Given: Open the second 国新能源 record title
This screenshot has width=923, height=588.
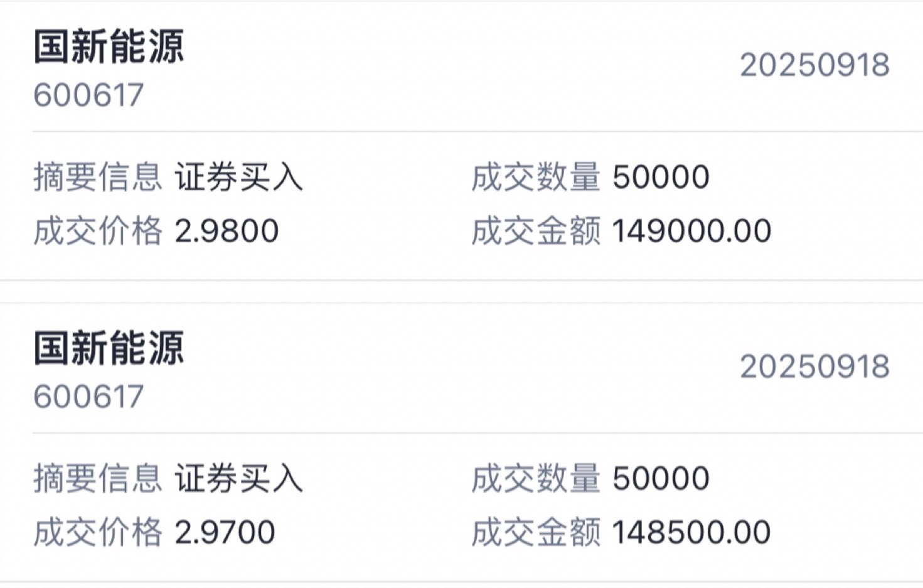Looking at the screenshot, I should coord(108,348).
